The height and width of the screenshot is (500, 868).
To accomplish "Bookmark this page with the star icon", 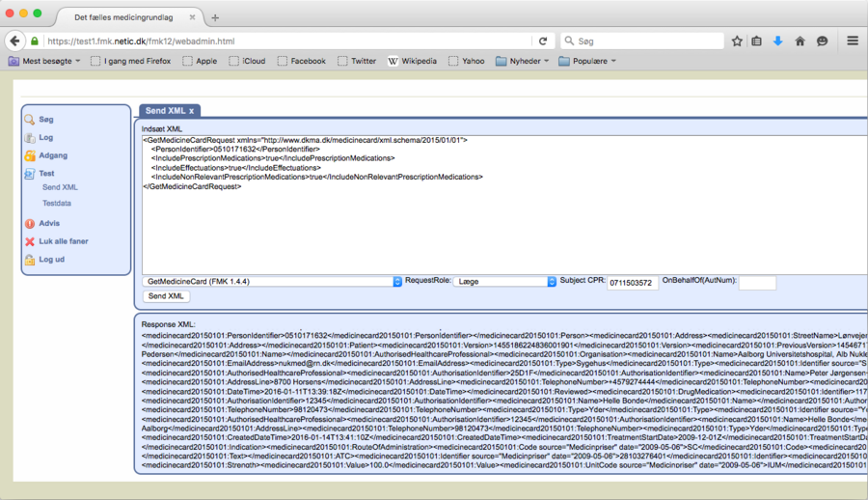I will pos(737,42).
